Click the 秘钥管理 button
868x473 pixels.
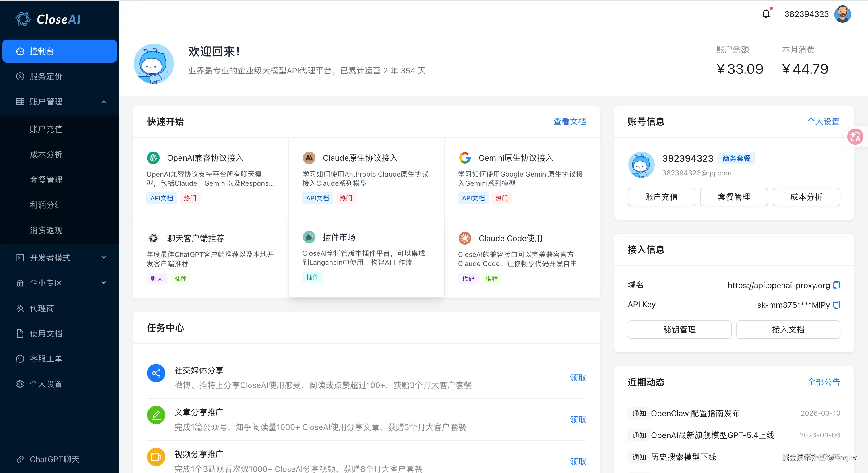[x=679, y=329]
